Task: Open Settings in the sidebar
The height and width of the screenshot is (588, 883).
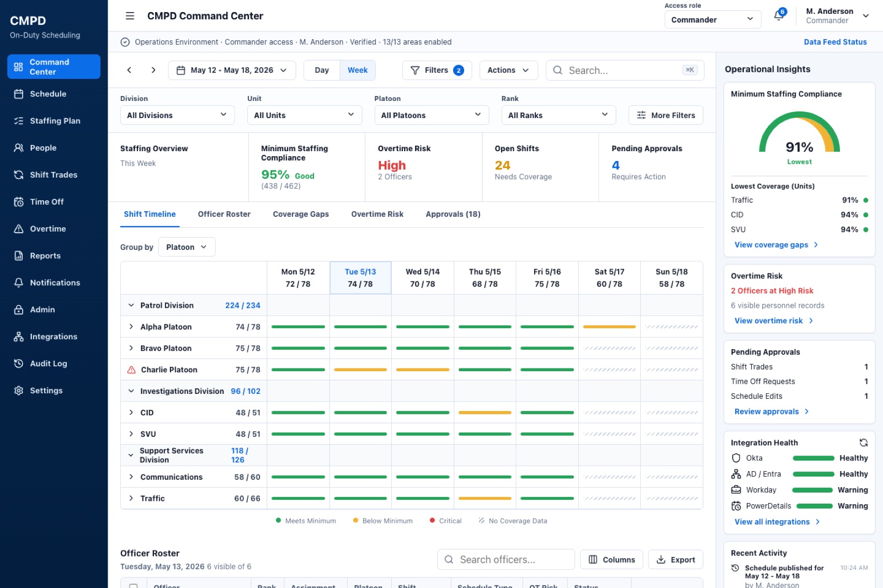Action: (54, 391)
